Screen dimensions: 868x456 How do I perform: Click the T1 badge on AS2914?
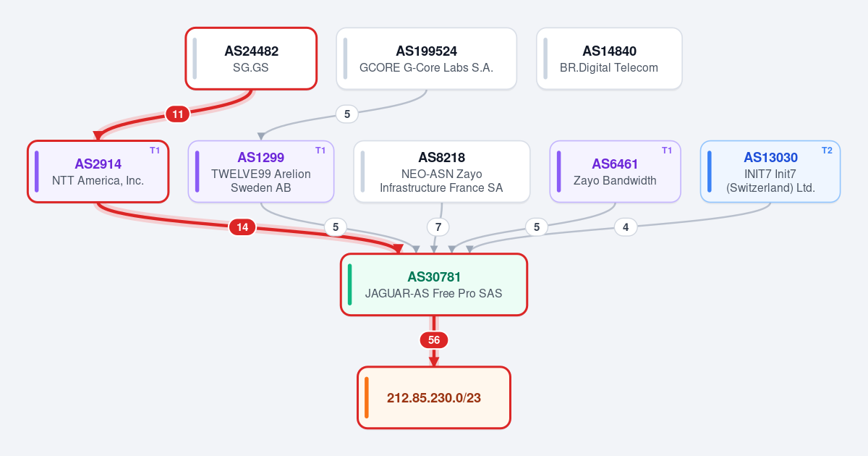click(x=155, y=151)
